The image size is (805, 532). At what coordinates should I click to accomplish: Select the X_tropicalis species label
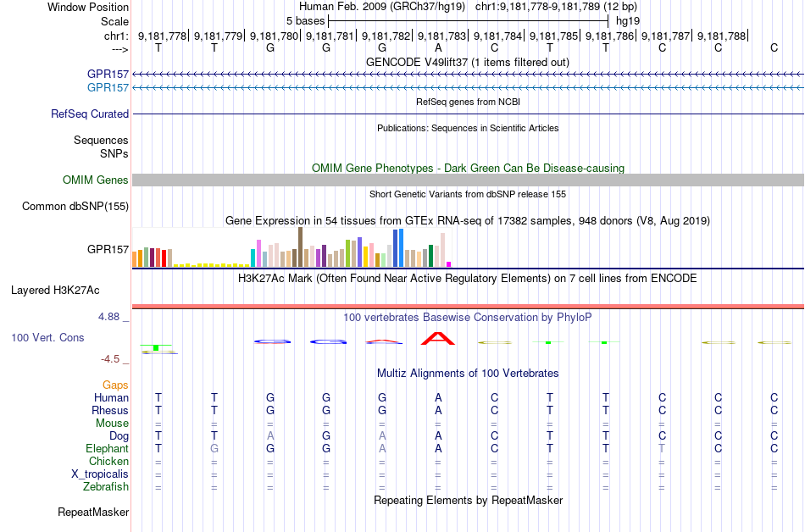tap(100, 474)
